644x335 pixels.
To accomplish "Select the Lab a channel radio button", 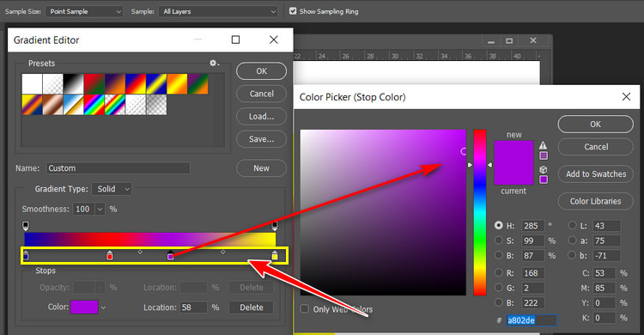I will (x=572, y=240).
